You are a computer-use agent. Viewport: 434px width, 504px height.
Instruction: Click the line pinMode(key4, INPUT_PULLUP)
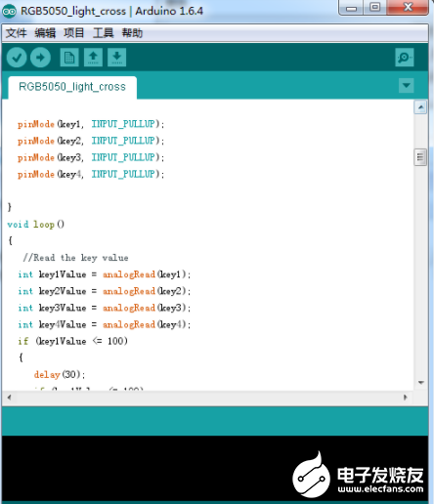click(x=91, y=174)
